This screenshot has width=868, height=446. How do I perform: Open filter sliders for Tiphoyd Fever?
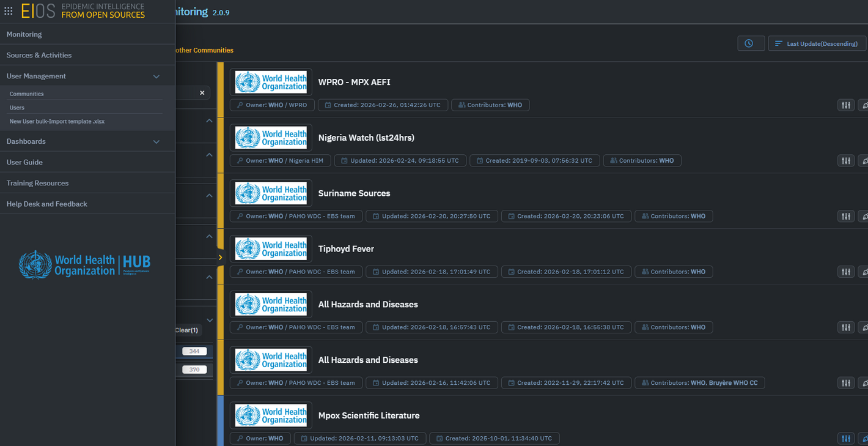845,272
